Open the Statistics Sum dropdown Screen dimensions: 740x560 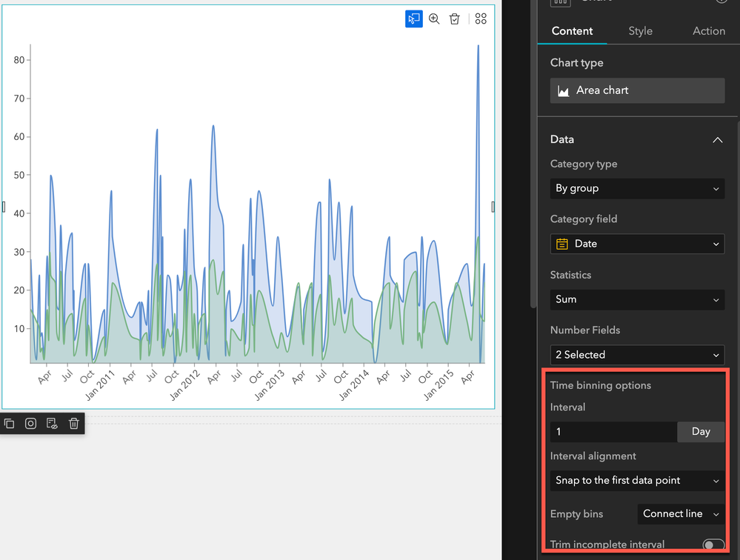click(637, 299)
